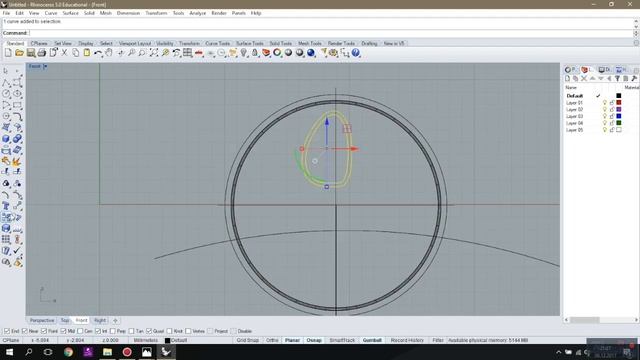The height and width of the screenshot is (360, 640).
Task: Open the File menu
Action: (7, 13)
